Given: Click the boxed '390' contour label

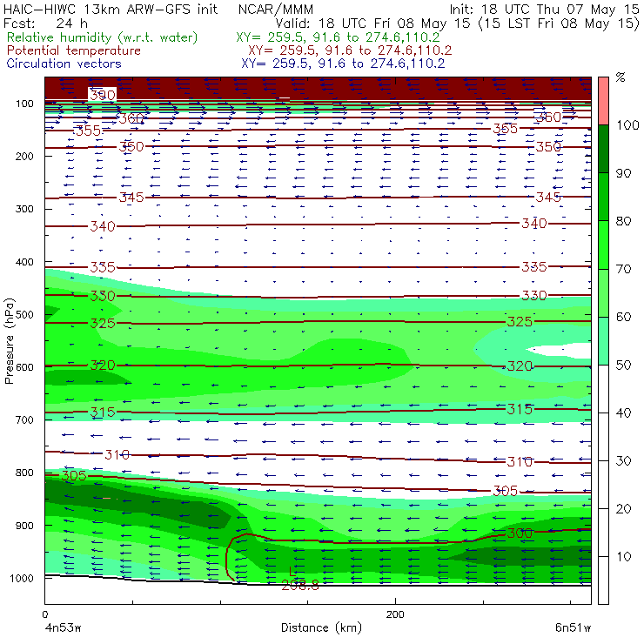Looking at the screenshot, I should (x=103, y=95).
